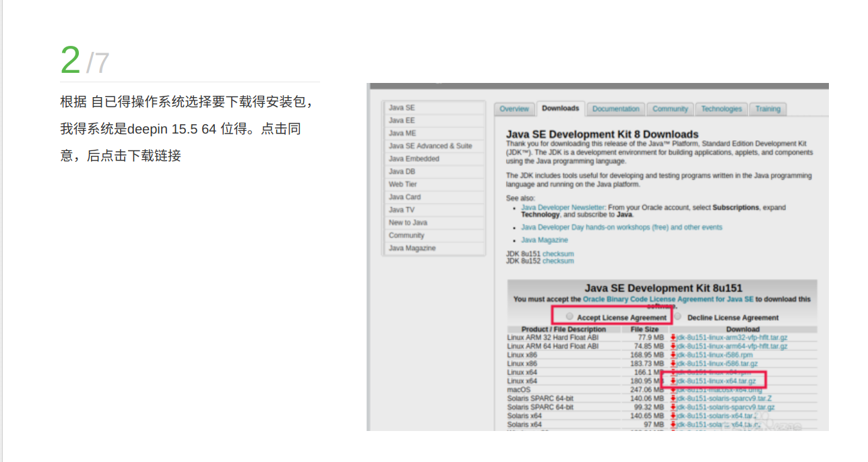Click the 'Java SE Development Kit 8u151' table title

(663, 288)
